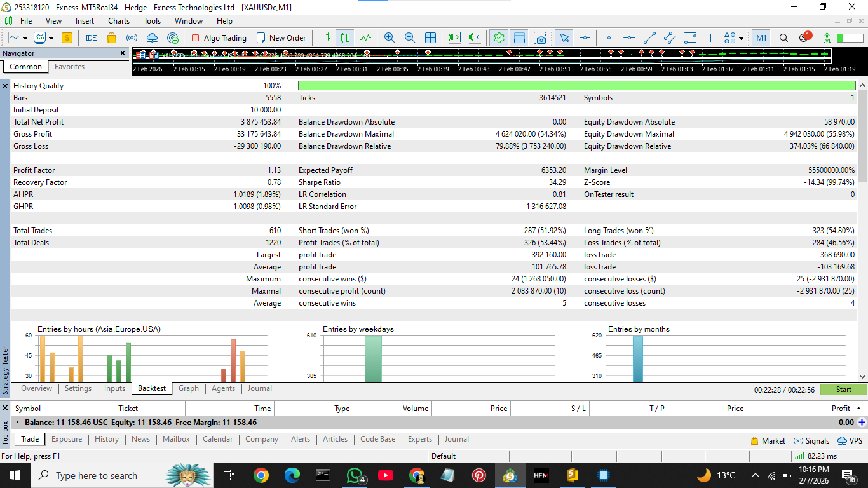Select the text label tool
The height and width of the screenshot is (488, 868).
click(710, 38)
